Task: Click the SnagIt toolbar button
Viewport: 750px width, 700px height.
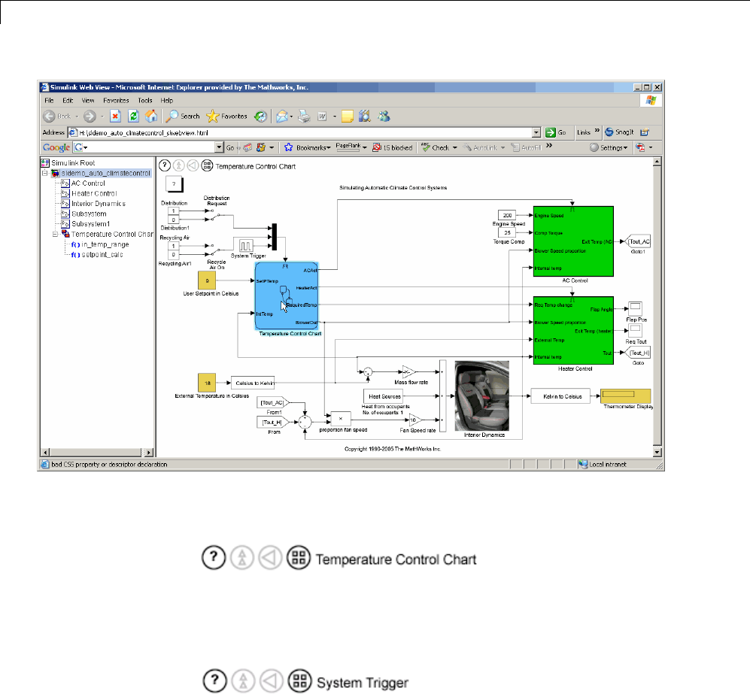Action: point(619,132)
